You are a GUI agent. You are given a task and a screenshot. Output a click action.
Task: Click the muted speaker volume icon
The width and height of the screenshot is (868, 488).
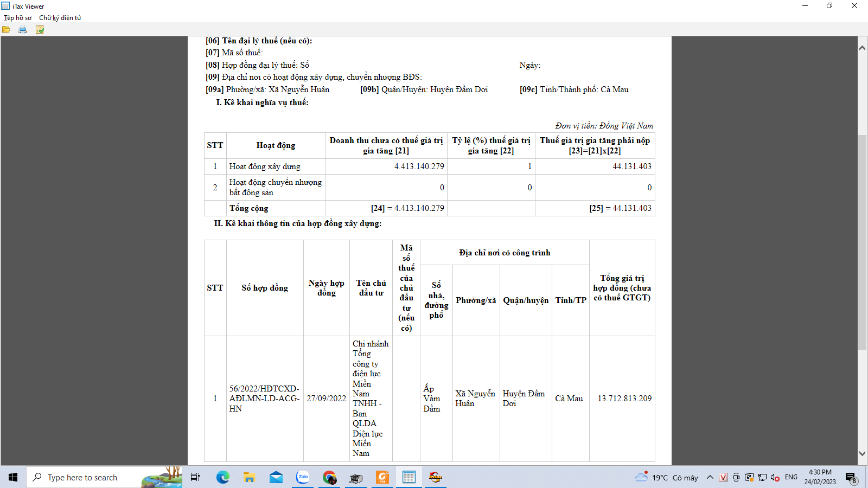point(775,477)
